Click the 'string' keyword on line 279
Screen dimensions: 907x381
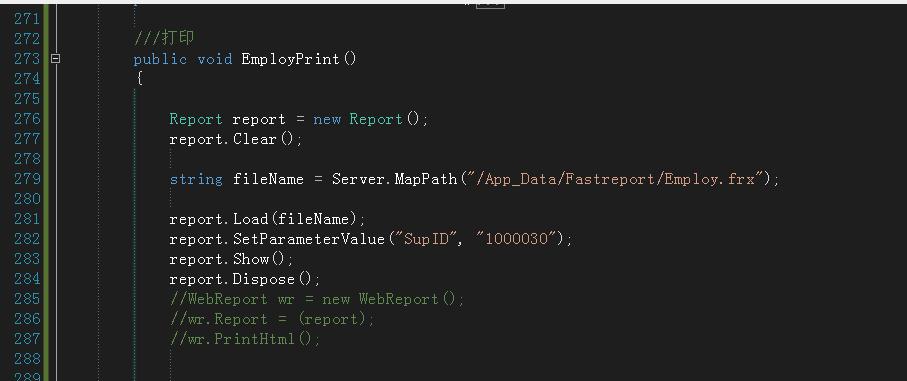pyautogui.click(x=196, y=179)
